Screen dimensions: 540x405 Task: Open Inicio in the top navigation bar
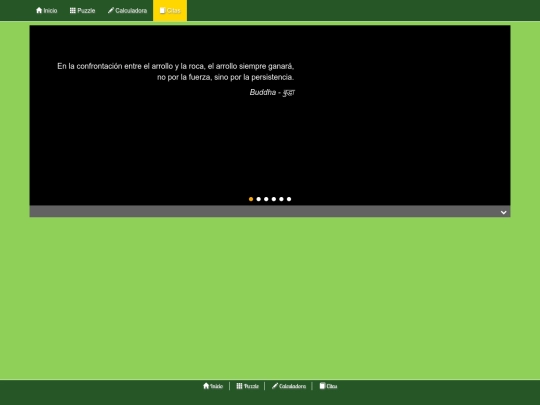(x=46, y=10)
